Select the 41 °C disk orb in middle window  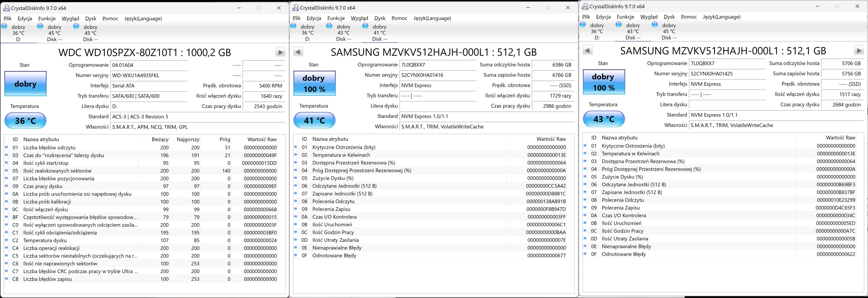tap(365, 26)
